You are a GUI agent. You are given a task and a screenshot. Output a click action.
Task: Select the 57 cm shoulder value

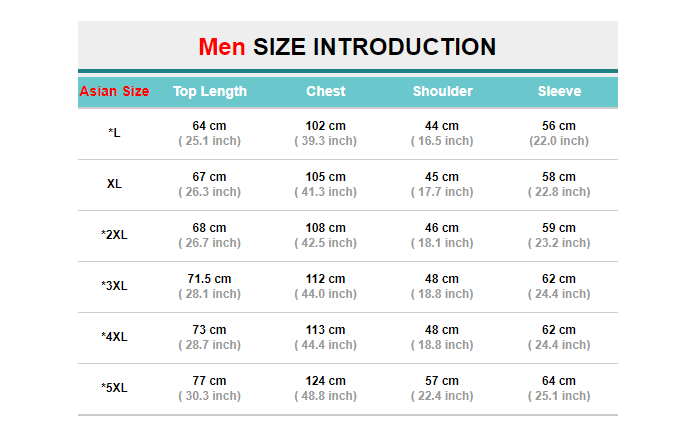[442, 381]
